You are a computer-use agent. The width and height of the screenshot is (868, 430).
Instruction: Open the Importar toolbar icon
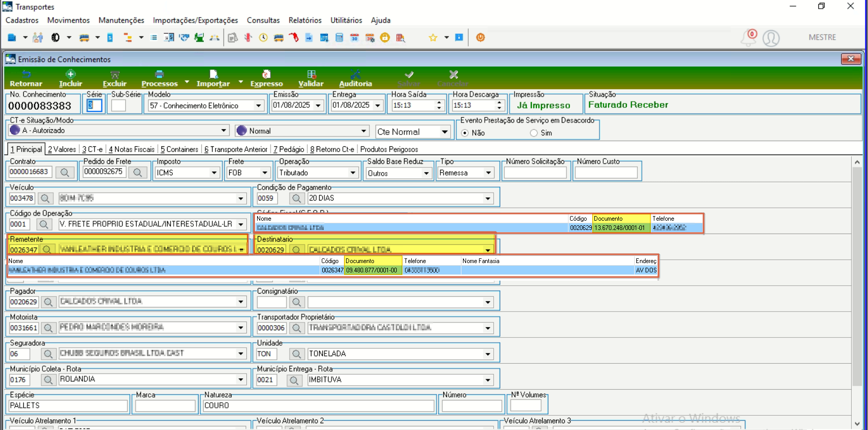tap(213, 74)
